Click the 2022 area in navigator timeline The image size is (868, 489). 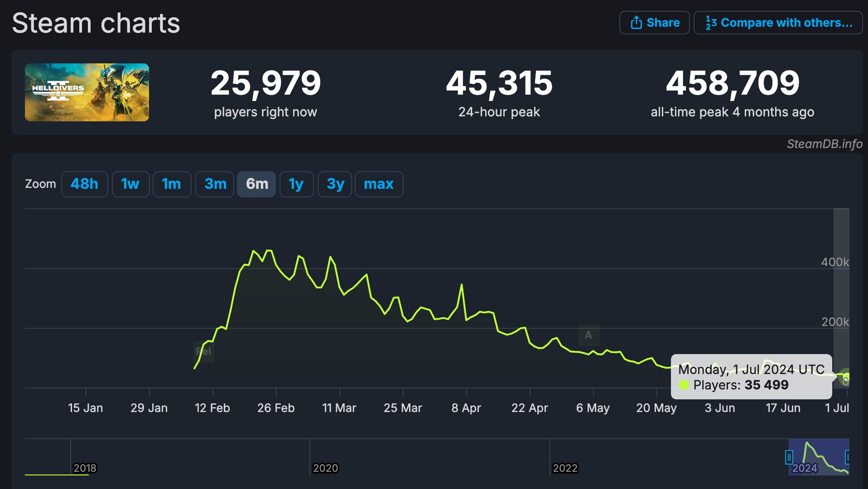click(565, 468)
